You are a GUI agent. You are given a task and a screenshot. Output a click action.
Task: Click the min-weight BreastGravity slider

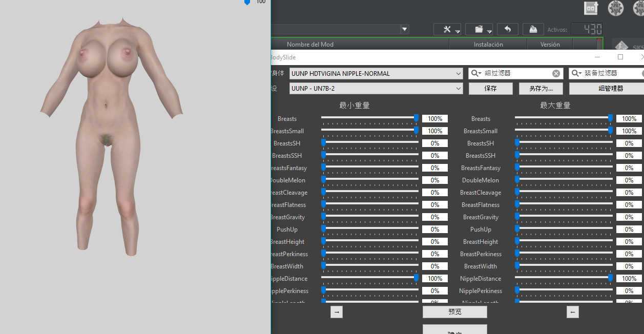[x=370, y=217]
